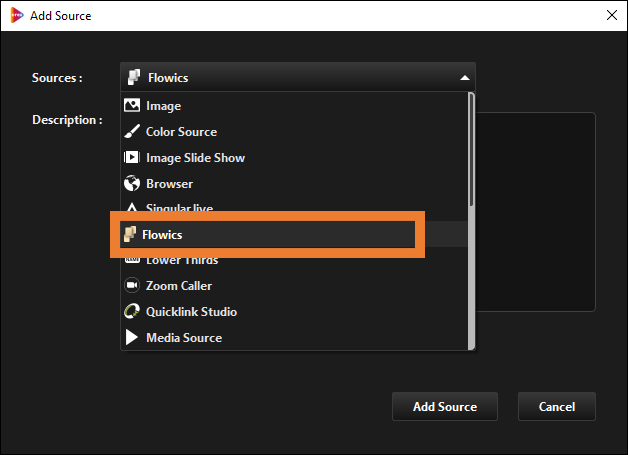This screenshot has width=628, height=455.
Task: Cancel the Add Source dialog
Action: coord(557,407)
